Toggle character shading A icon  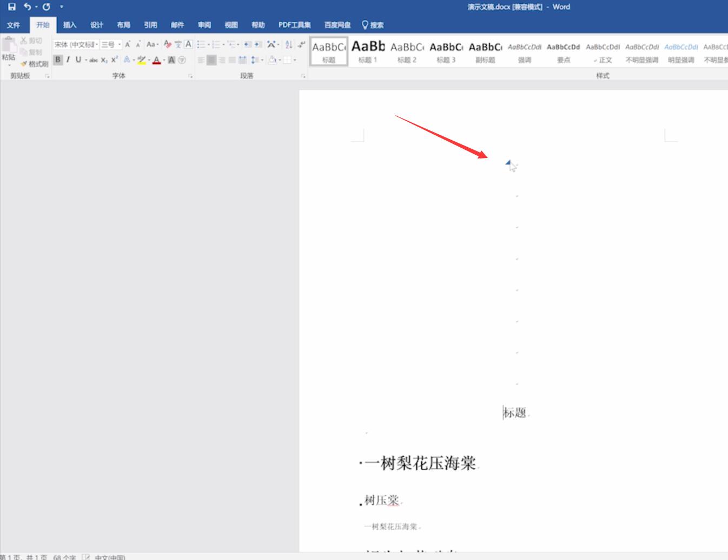point(171,60)
